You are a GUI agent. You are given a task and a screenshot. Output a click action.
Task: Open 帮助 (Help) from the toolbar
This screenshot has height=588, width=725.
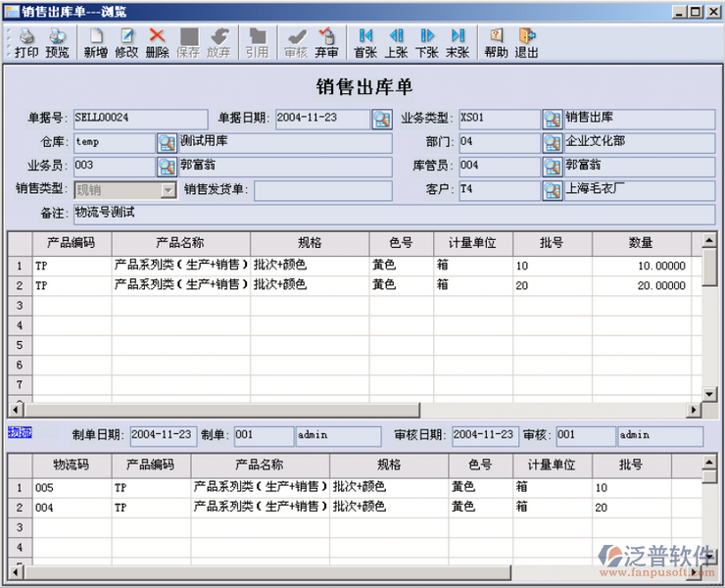coord(497,43)
